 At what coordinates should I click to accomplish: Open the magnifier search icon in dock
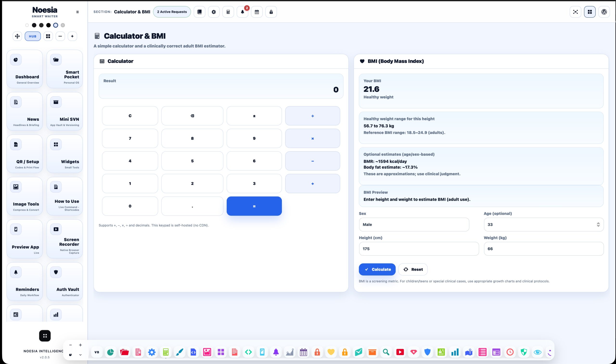coord(386,352)
